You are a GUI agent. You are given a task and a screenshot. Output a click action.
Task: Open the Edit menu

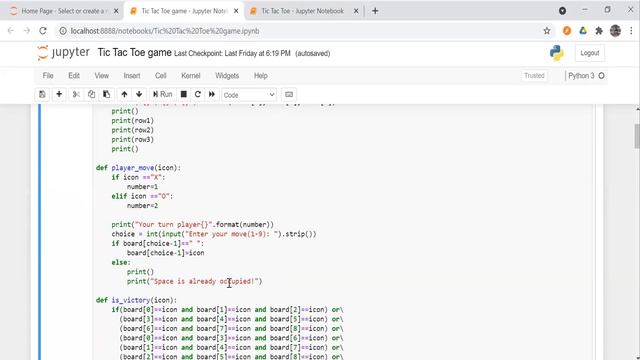(74, 76)
